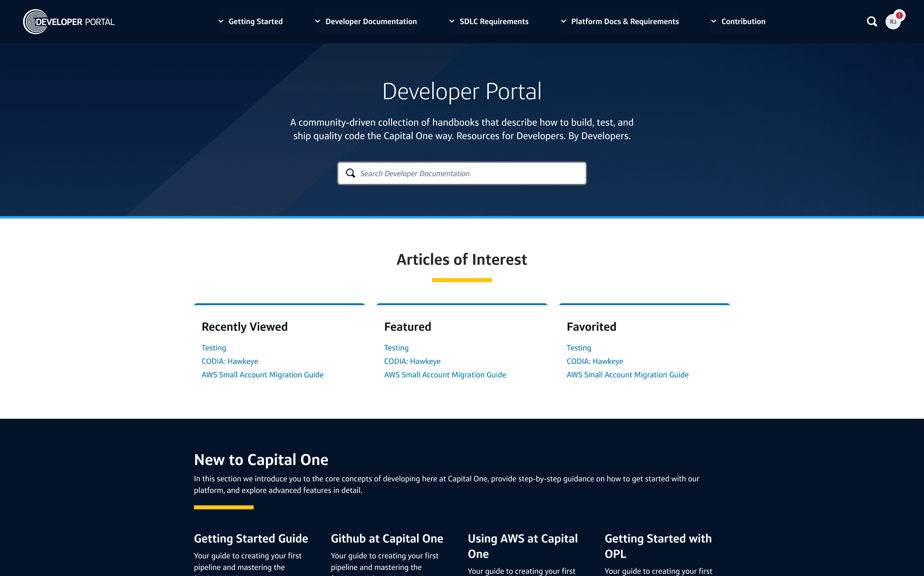Click magnifier icon inside search box
The height and width of the screenshot is (576, 924).
click(x=350, y=173)
